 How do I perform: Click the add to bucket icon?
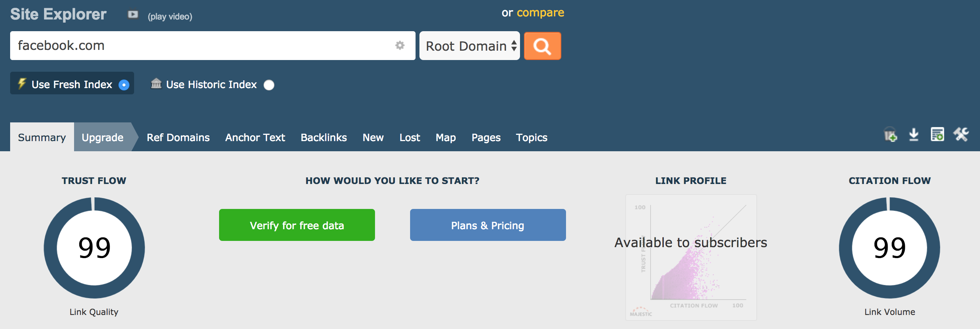click(x=890, y=135)
